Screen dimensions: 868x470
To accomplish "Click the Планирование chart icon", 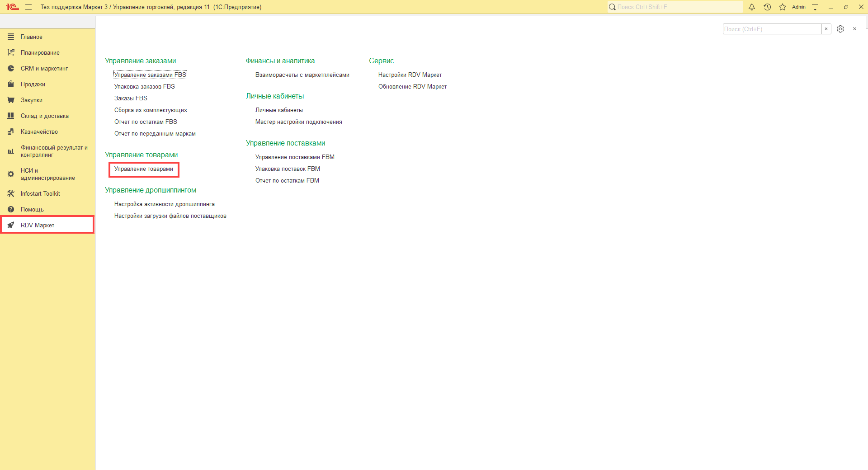I will pyautogui.click(x=11, y=52).
